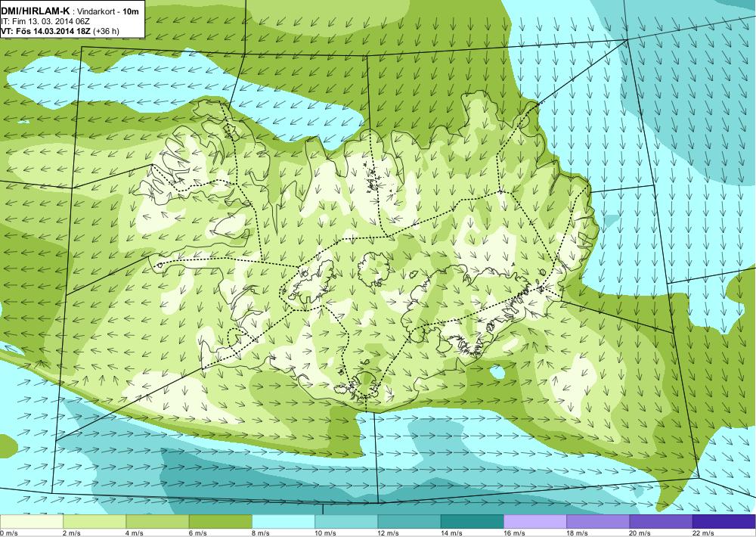The image size is (756, 537).
Task: Click the 'VT: Fös 14.03.2014 18Z (+36 h)' line
Action: click(60, 31)
